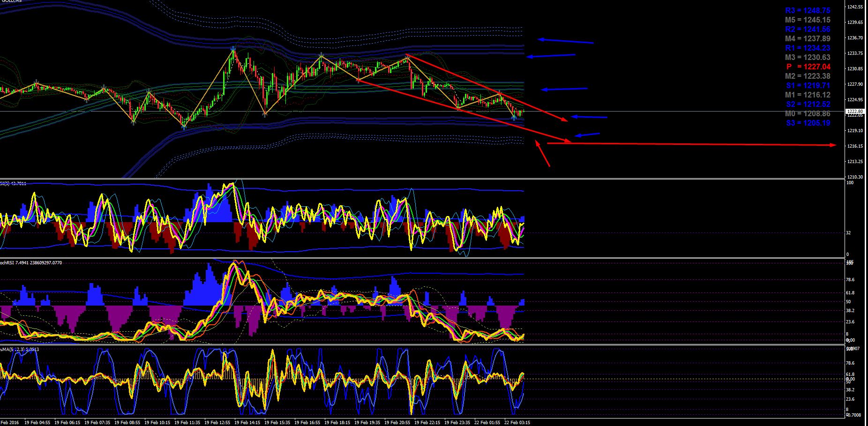868x426 pixels.
Task: Click the S3 = 1205.19 support label
Action: [808, 123]
